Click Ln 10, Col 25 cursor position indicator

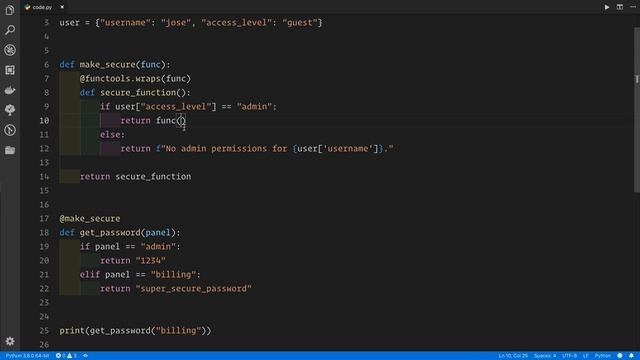[513, 356]
